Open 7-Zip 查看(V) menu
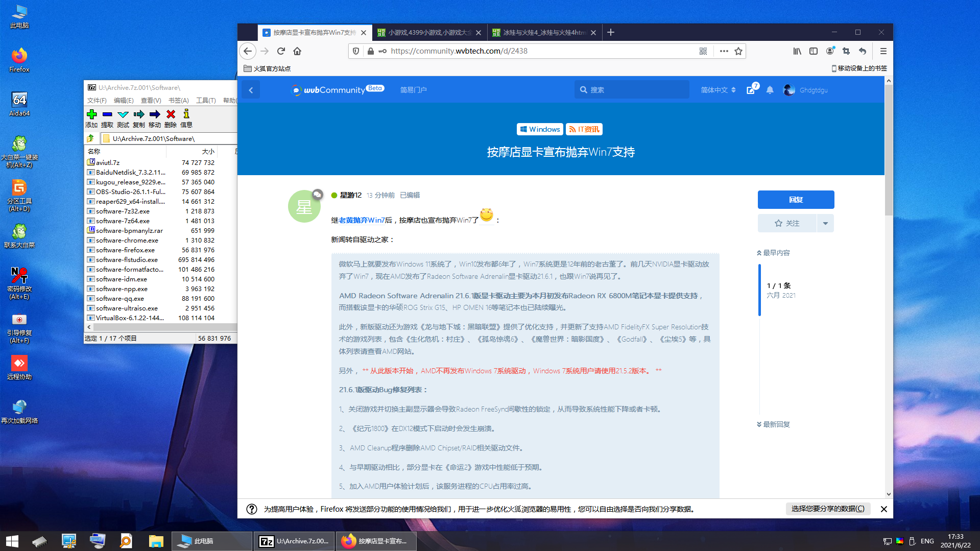980x551 pixels. (x=151, y=100)
